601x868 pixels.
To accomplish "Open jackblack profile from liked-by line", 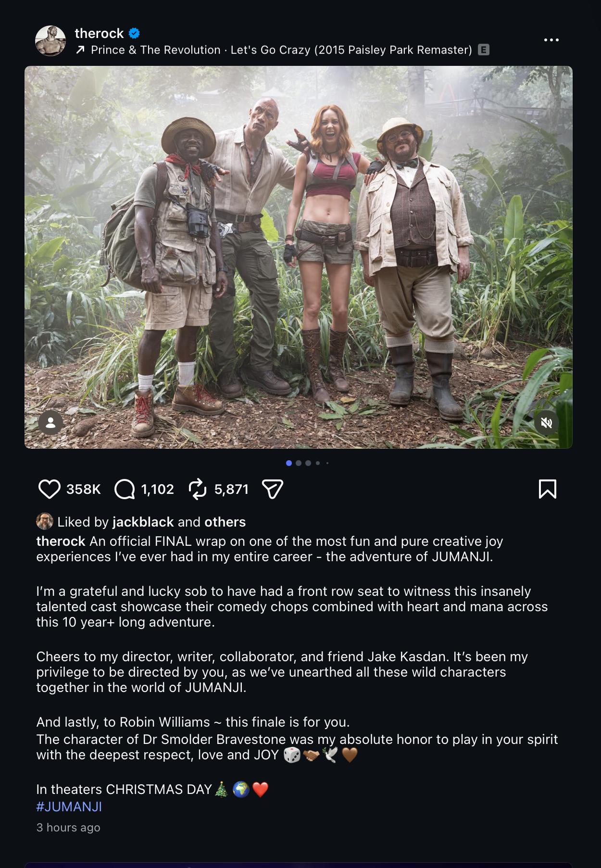I will coord(143,522).
